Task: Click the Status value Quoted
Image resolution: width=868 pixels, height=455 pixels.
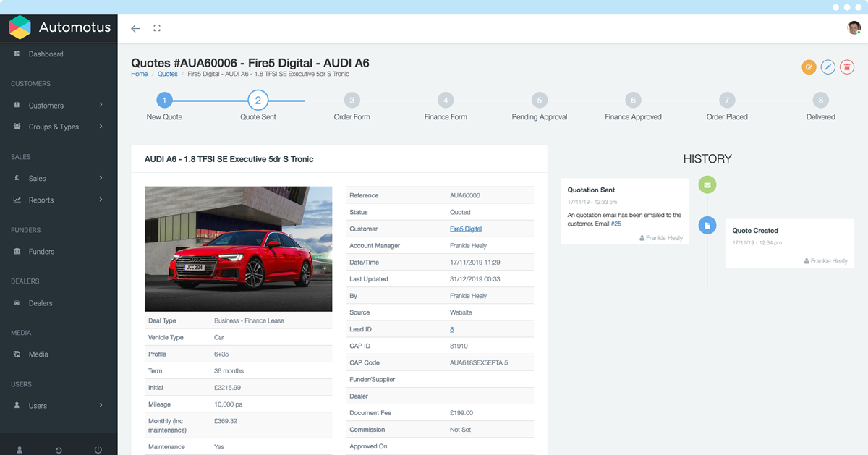Action: click(460, 213)
